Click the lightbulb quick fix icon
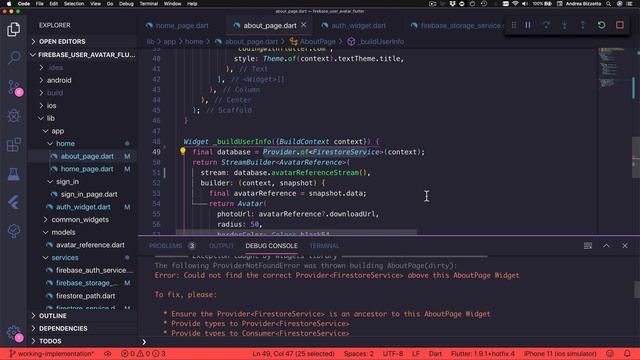Screen dimensions: 640x360 [x=183, y=151]
